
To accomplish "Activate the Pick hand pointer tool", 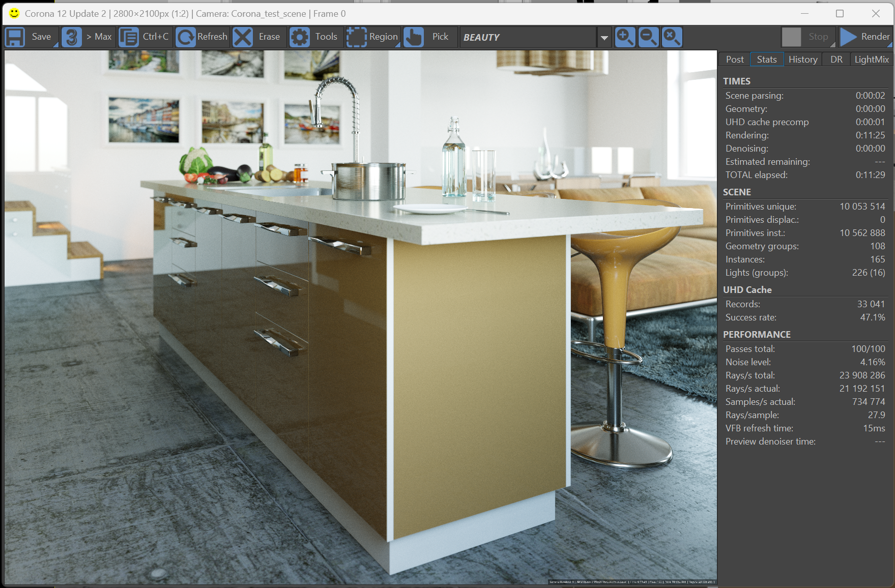I will [414, 37].
